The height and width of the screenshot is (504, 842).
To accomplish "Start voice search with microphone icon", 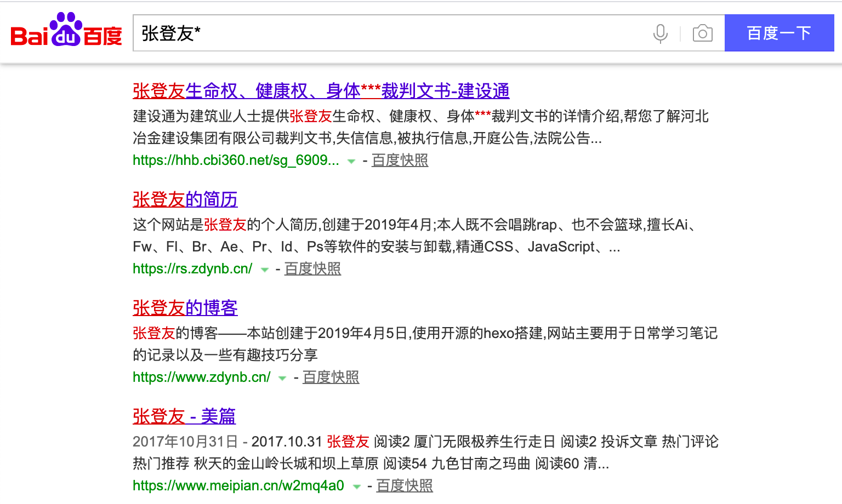I will click(661, 33).
